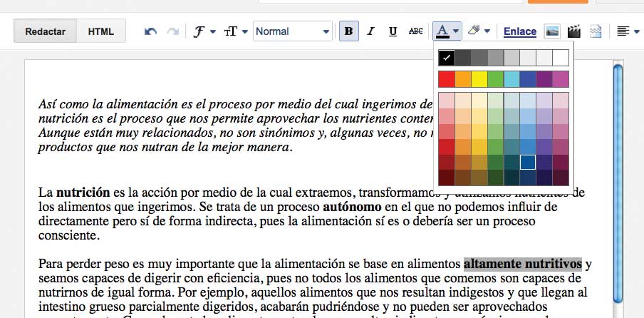Open the text alignment dropdown
The height and width of the screenshot is (318, 644).
click(x=627, y=31)
